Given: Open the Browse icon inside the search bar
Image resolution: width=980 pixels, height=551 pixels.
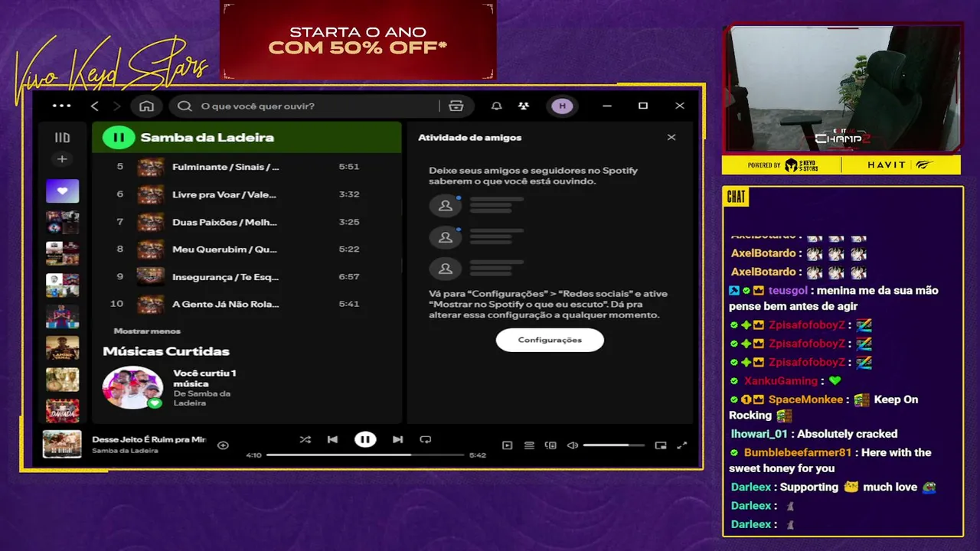Looking at the screenshot, I should [x=456, y=106].
